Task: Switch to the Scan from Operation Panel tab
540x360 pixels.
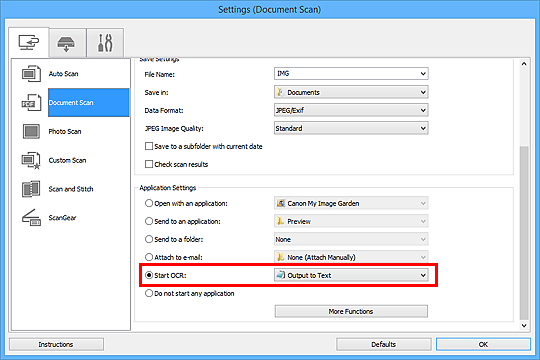Action: click(x=66, y=44)
